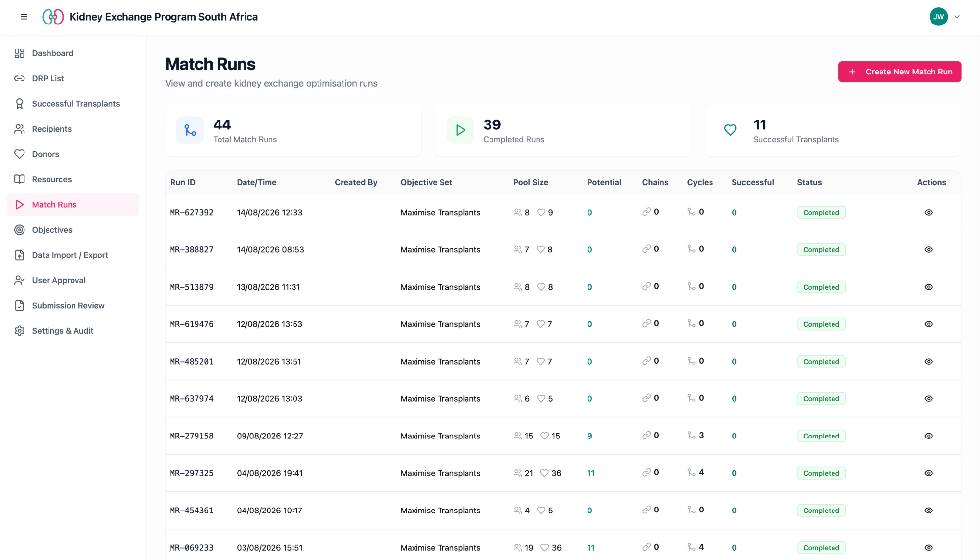Click the chains link icon for MR-627392
The width and height of the screenshot is (980, 560).
[x=647, y=212]
